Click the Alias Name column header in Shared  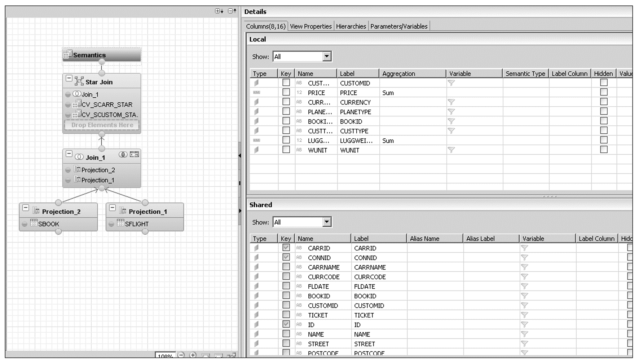pyautogui.click(x=435, y=239)
